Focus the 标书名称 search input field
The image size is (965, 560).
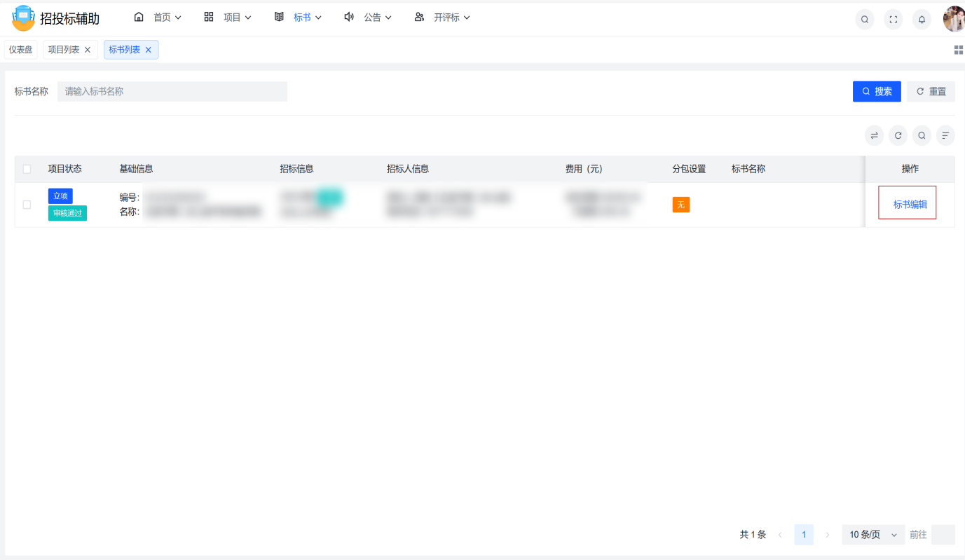172,91
